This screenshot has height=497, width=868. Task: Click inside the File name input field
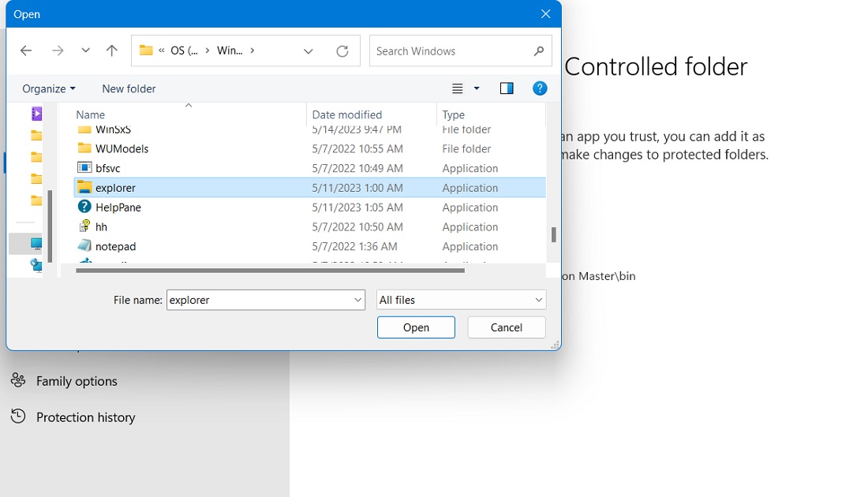coord(260,300)
